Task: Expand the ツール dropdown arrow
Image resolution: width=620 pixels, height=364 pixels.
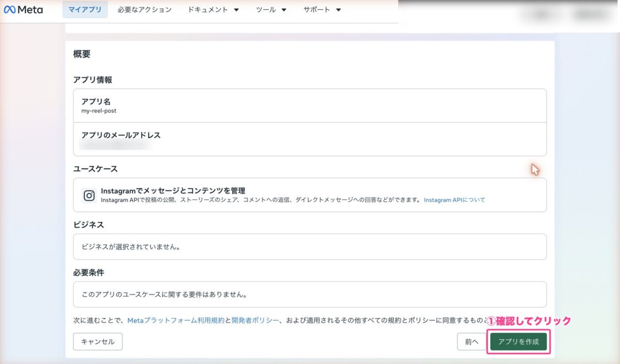Action: [x=284, y=10]
